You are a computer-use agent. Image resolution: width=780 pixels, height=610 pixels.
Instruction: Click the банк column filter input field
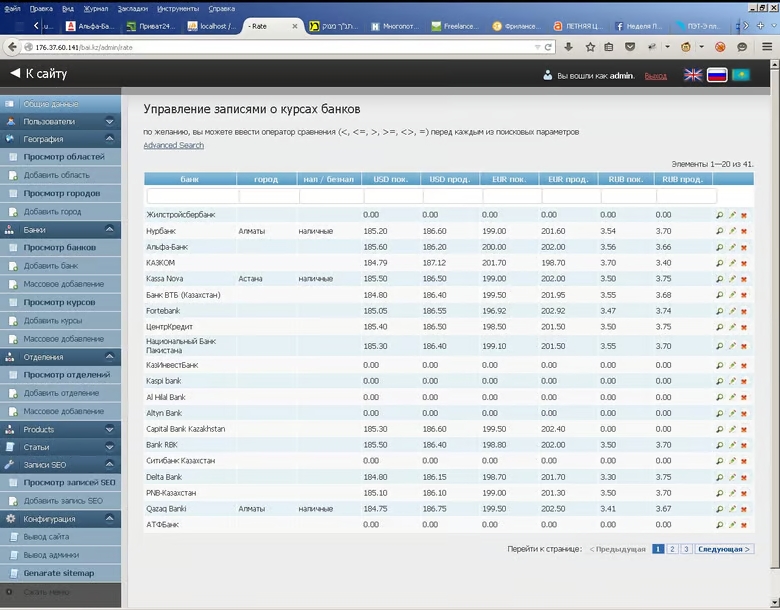191,197
